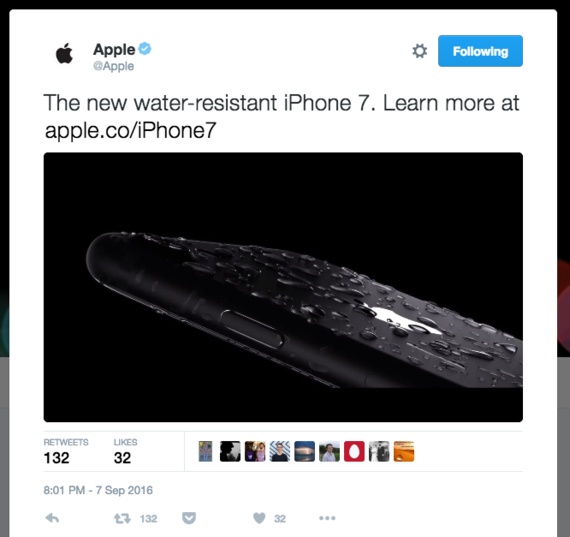The width and height of the screenshot is (570, 537).
Task: Retweet this tweet using the retweet icon
Action: 122,518
